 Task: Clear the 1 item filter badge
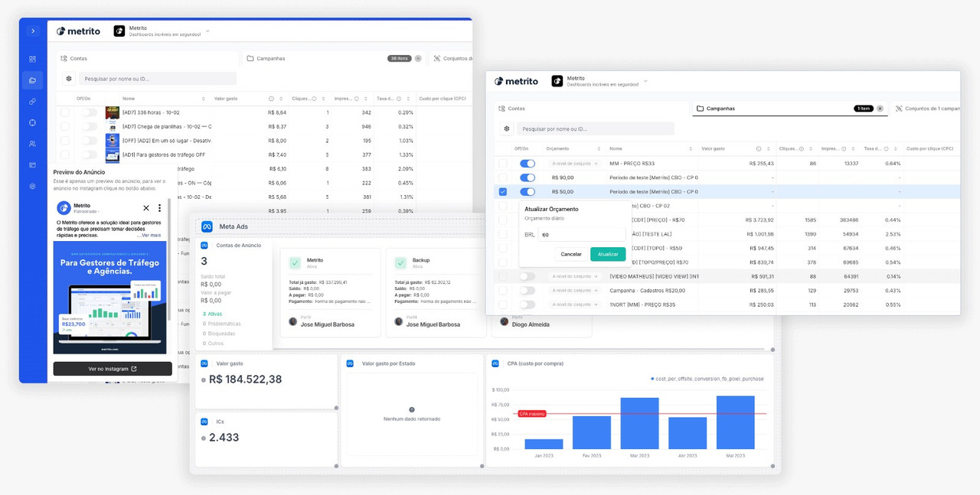pos(880,109)
